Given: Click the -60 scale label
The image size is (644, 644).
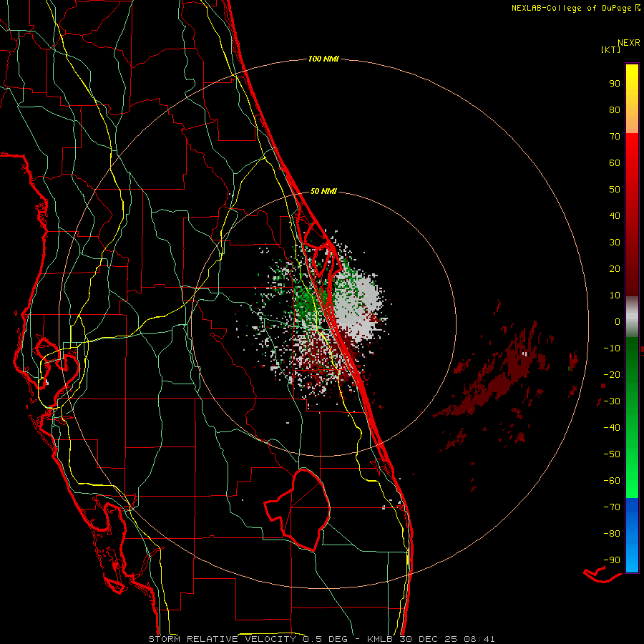Looking at the screenshot, I should (x=612, y=481).
